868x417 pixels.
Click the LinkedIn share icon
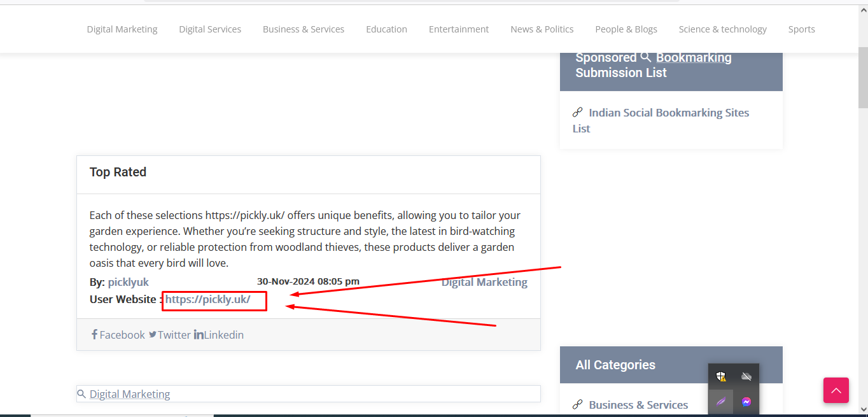[x=199, y=334]
